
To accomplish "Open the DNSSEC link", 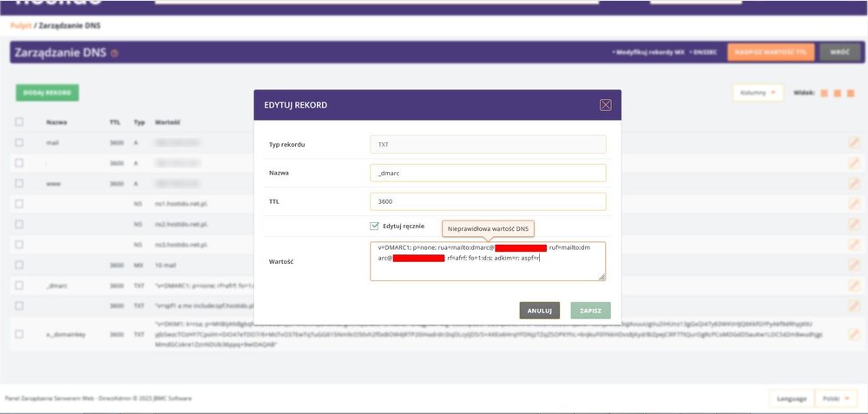I will pyautogui.click(x=704, y=52).
